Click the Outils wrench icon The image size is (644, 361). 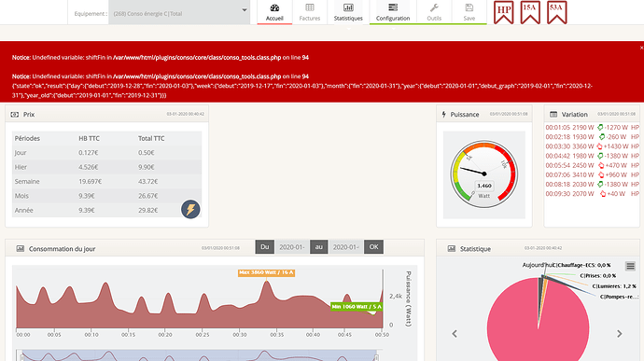pos(434,7)
